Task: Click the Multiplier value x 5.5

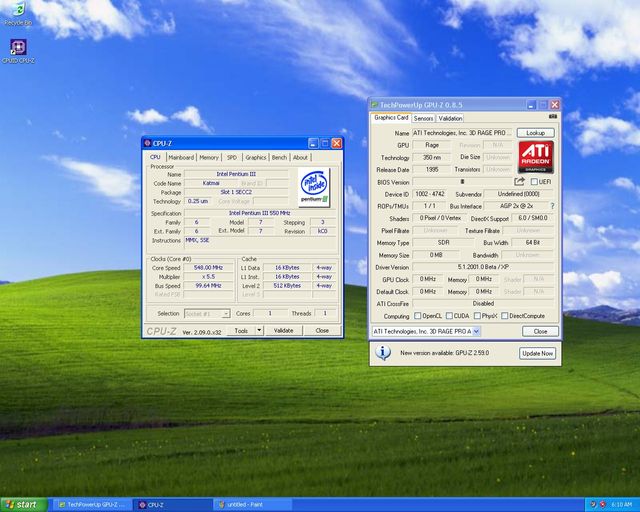Action: tap(208, 276)
